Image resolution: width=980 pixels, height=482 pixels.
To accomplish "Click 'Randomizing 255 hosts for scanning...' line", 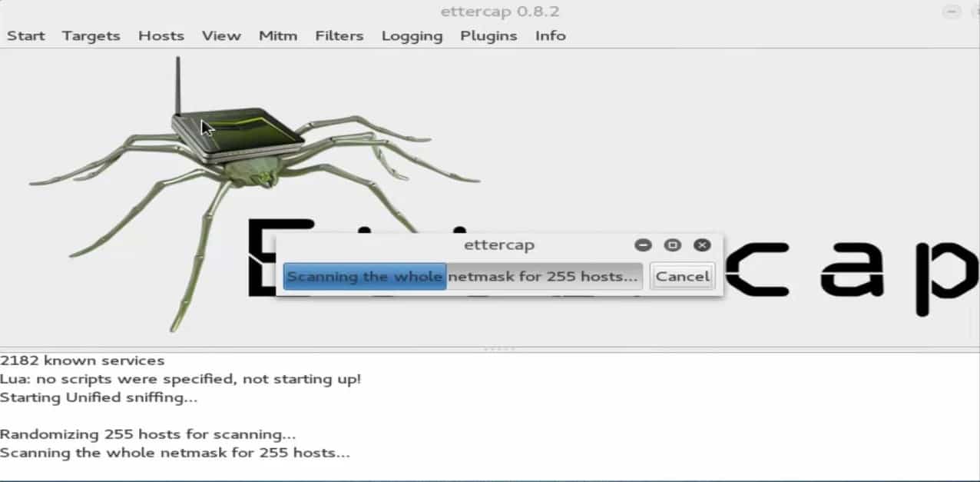I will coord(148,434).
